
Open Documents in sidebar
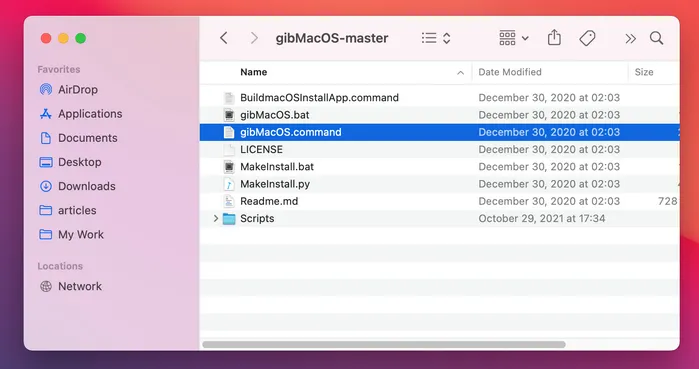pyautogui.click(x=78, y=138)
